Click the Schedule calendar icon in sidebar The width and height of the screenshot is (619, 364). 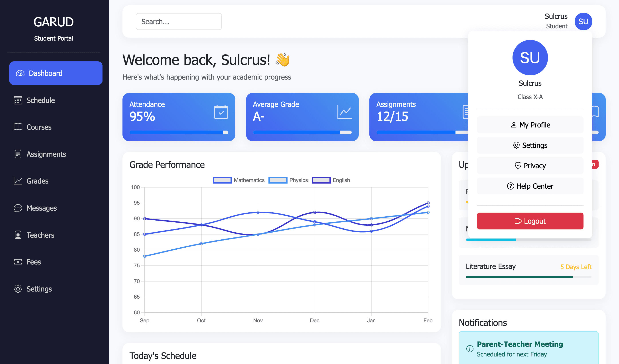(x=18, y=100)
